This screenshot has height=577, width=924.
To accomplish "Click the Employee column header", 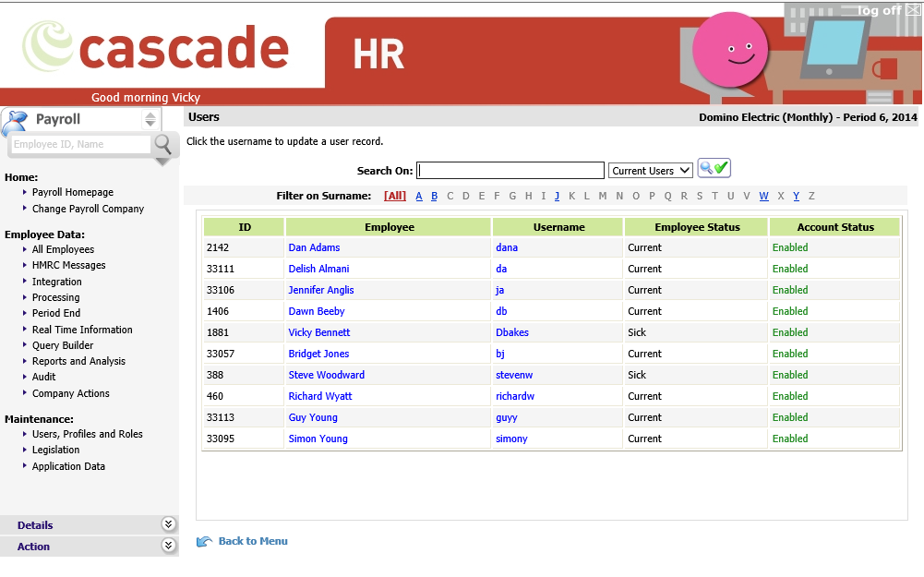I will 389,227.
